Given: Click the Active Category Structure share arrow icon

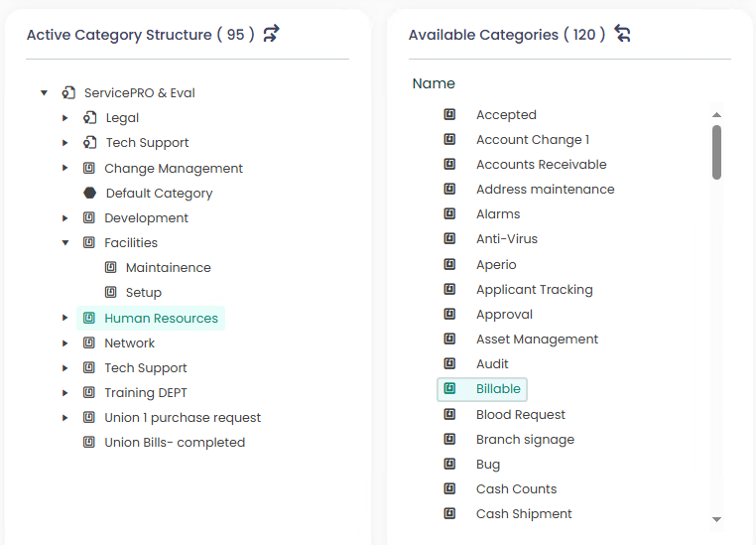Looking at the screenshot, I should click(271, 34).
